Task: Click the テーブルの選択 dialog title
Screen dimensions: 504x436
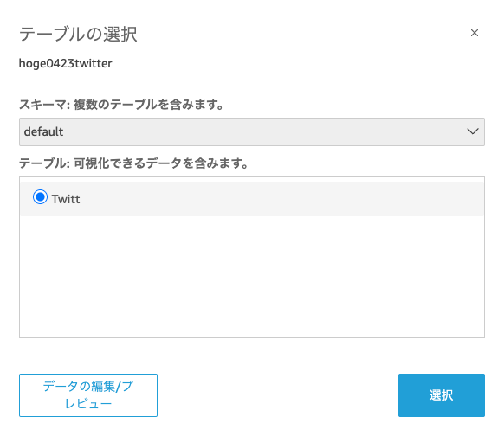Action: pos(78,34)
